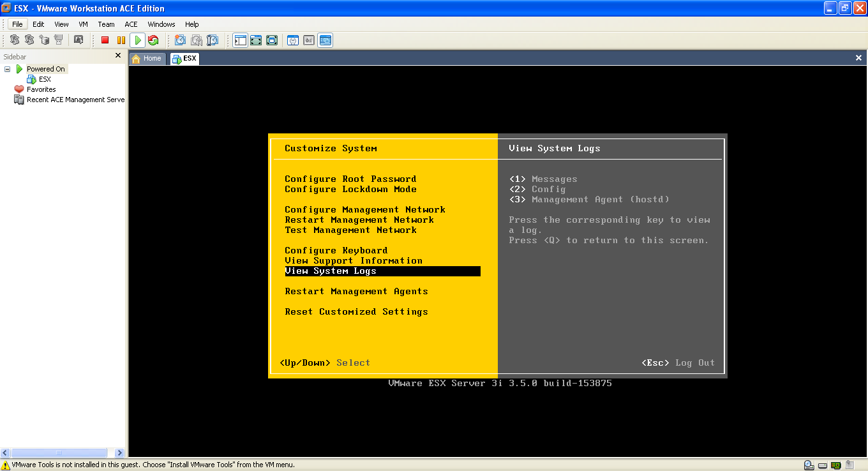Click the sidebar horizontal scrollbar thumb
The height and width of the screenshot is (471, 868).
pyautogui.click(x=59, y=452)
